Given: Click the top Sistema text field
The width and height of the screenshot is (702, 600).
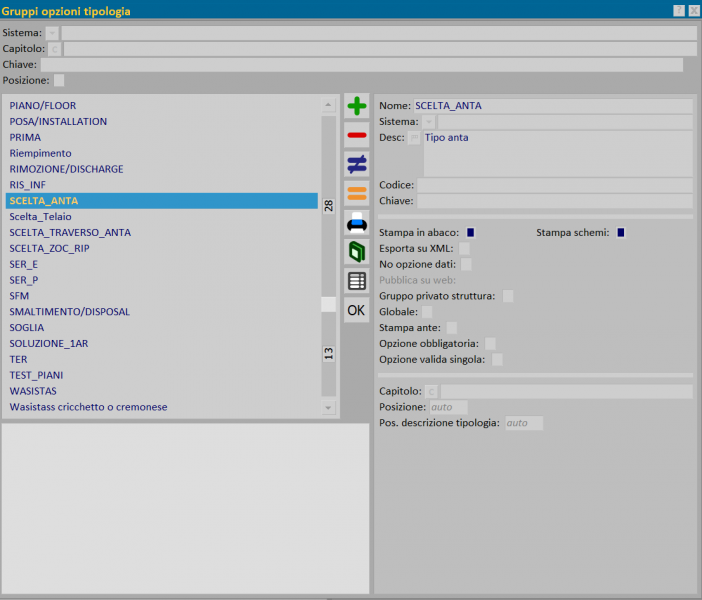Looking at the screenshot, I should click(379, 33).
